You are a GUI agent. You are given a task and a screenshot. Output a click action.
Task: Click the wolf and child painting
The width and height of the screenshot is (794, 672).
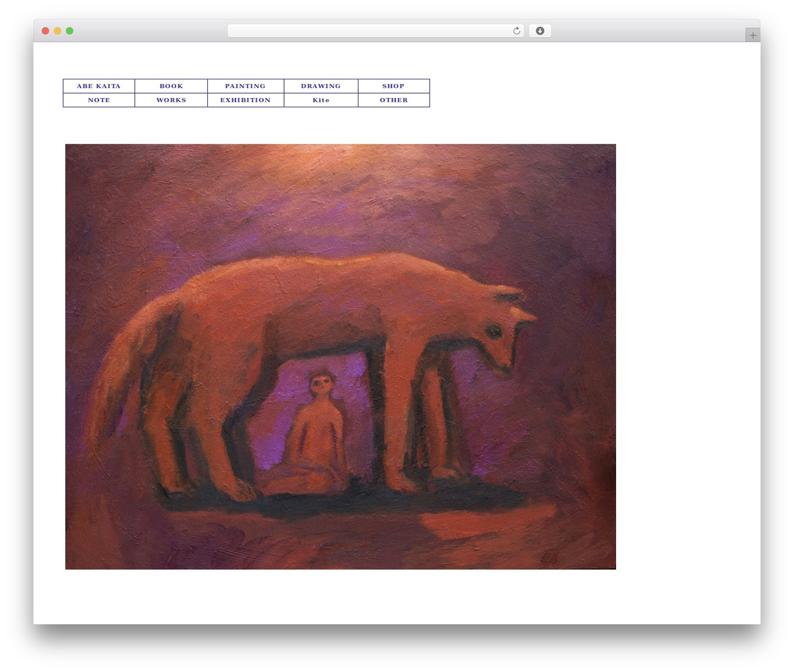click(x=341, y=356)
